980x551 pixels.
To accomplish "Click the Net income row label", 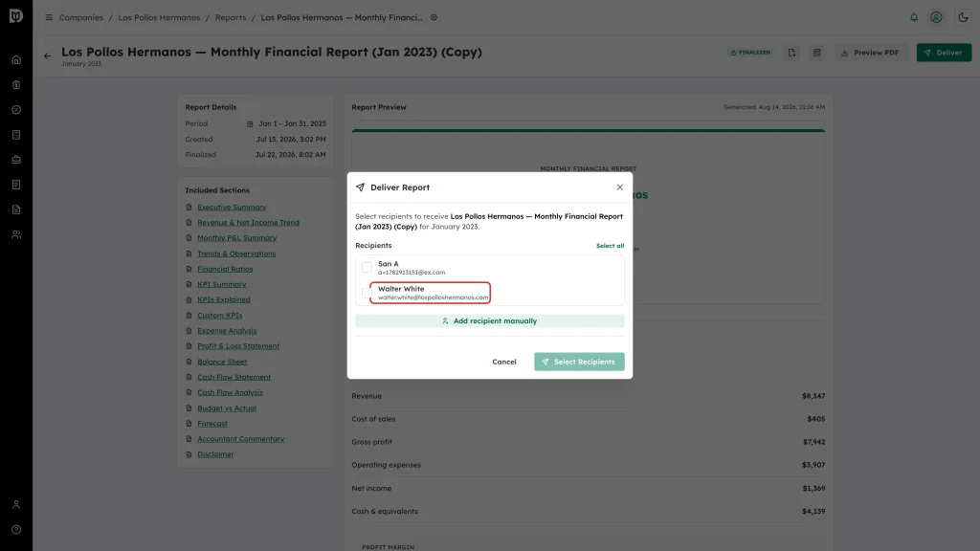I will pos(371,489).
